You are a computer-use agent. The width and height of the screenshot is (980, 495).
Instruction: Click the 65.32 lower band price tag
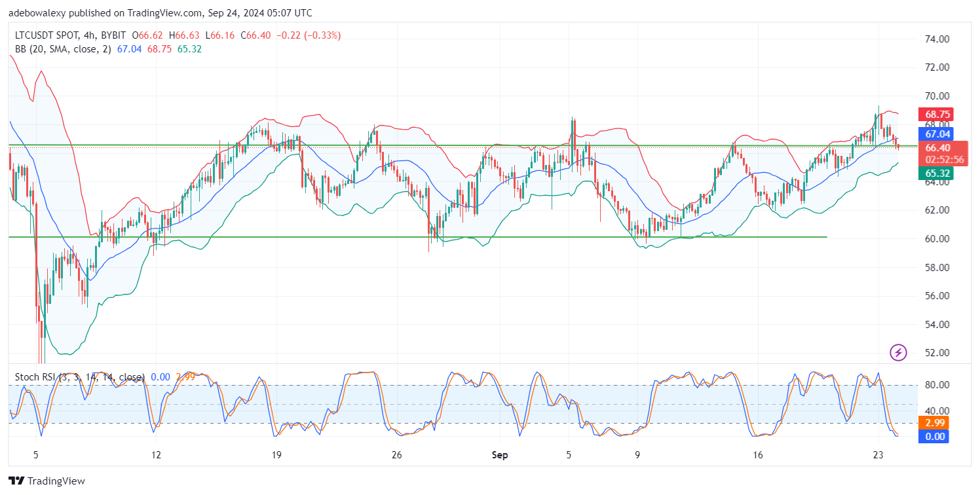935,174
